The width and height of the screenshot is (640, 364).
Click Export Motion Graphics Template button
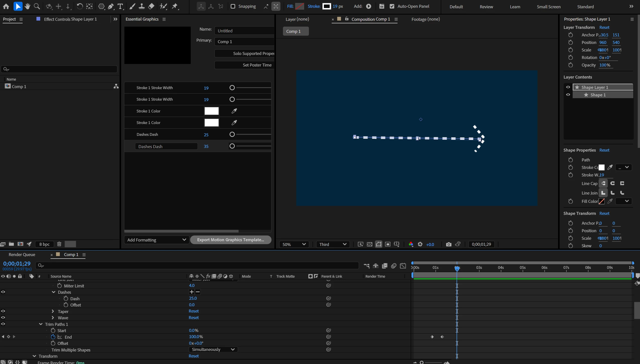[230, 240]
